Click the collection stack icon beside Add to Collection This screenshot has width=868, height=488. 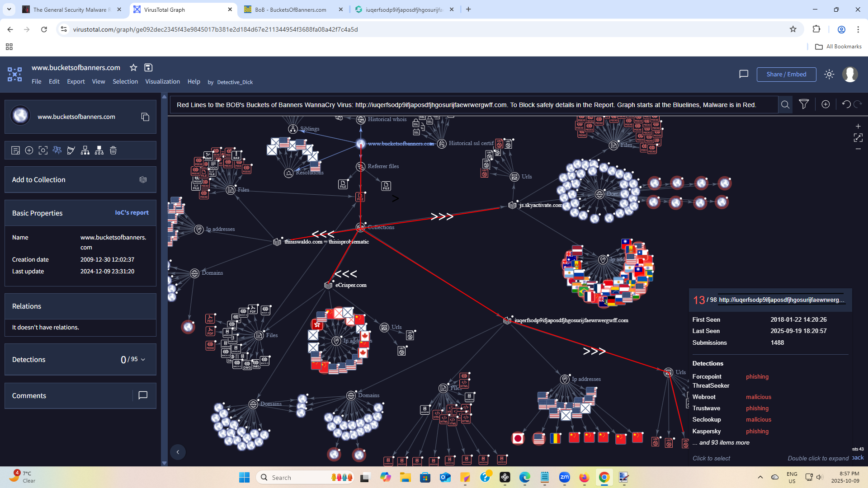(143, 180)
